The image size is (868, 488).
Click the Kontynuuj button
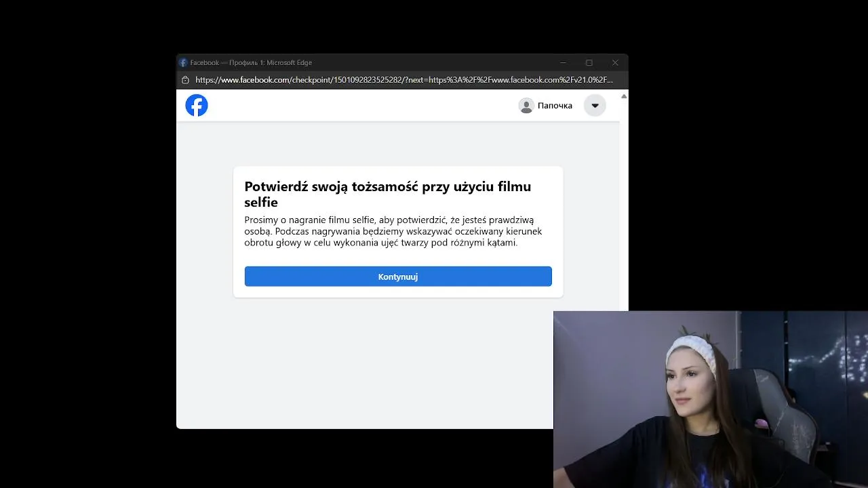pos(398,277)
